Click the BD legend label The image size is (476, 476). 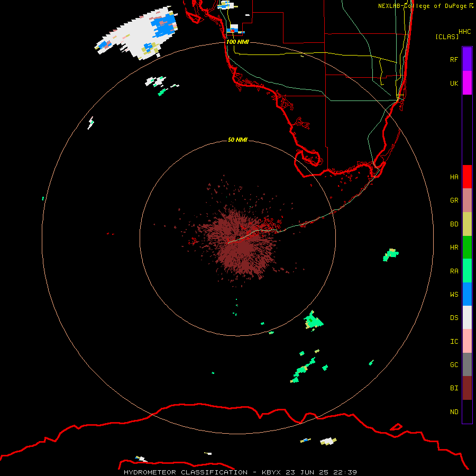pyautogui.click(x=454, y=224)
